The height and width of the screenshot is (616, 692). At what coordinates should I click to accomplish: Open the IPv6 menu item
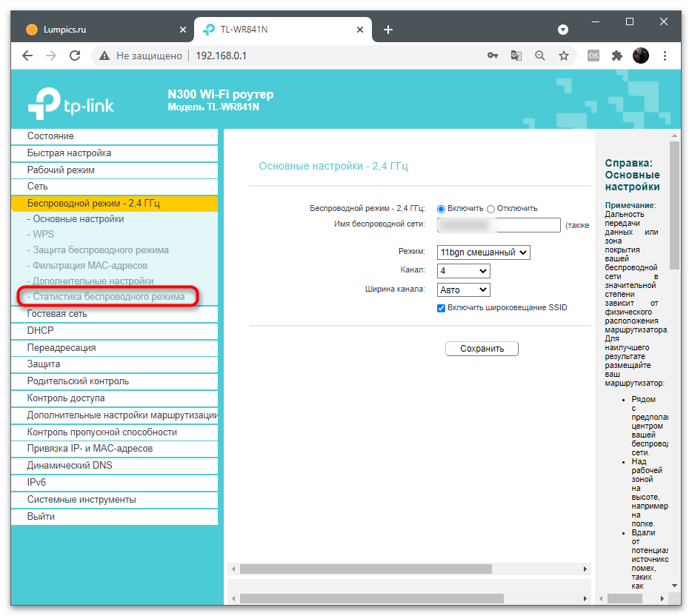pos(114,483)
